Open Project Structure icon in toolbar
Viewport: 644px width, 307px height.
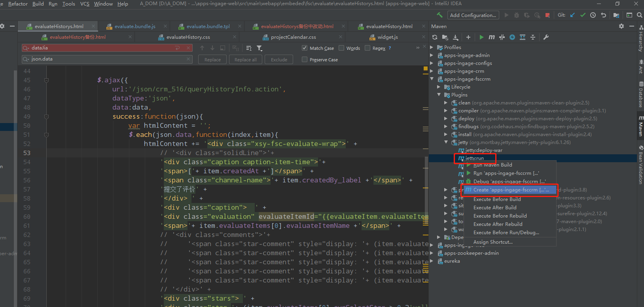click(x=616, y=15)
